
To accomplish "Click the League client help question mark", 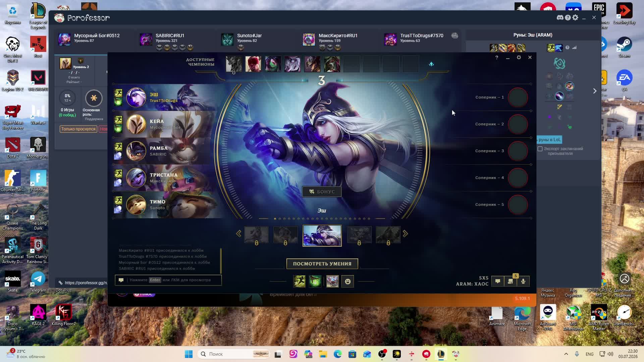I will coord(497,58).
